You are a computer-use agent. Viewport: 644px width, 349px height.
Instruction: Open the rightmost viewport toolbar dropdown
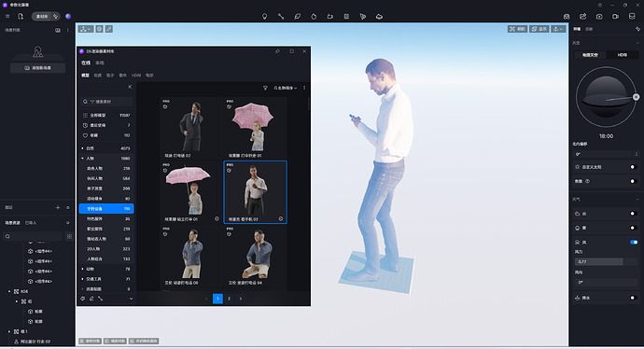[558, 29]
